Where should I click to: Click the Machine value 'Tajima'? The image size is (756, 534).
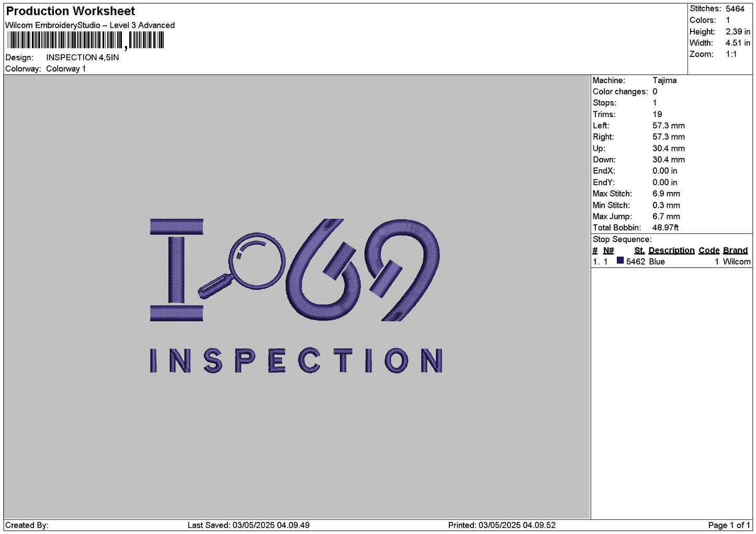coord(664,81)
